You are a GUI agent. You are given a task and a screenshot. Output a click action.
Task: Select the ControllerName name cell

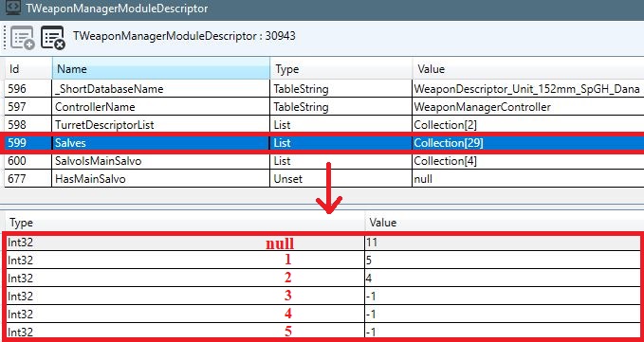pos(161,107)
